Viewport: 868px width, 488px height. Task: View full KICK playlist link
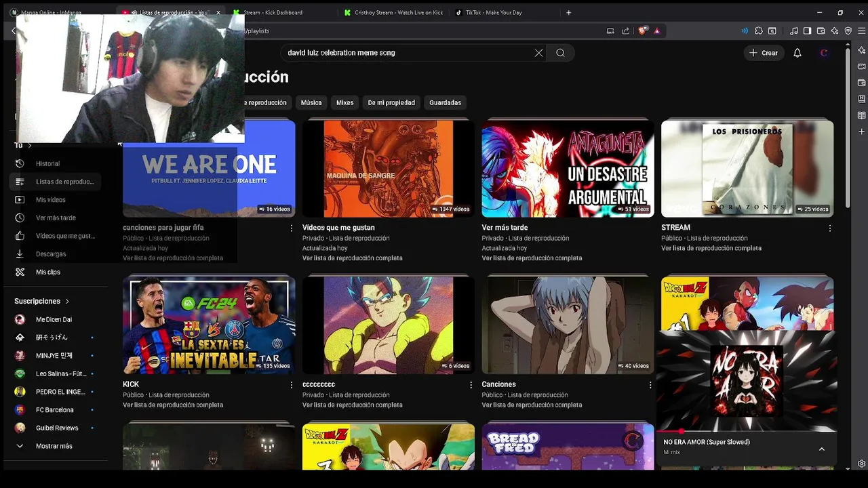[x=173, y=405]
